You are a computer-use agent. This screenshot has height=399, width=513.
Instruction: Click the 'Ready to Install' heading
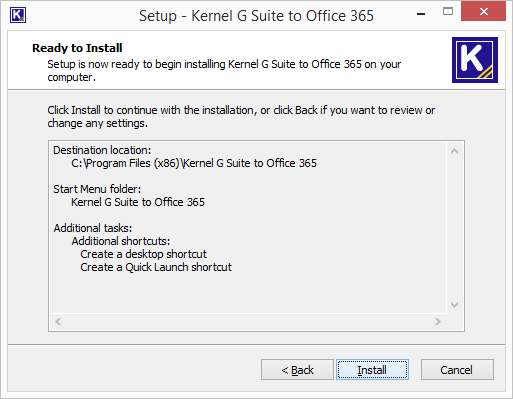click(77, 48)
